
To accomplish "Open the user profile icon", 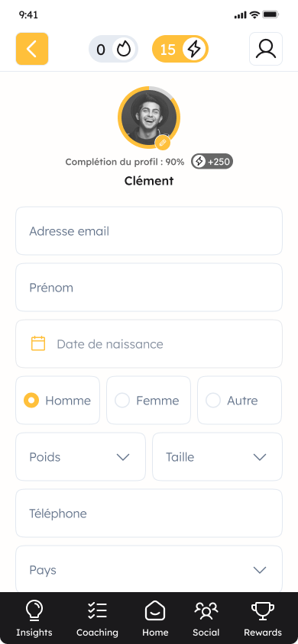I will [266, 49].
